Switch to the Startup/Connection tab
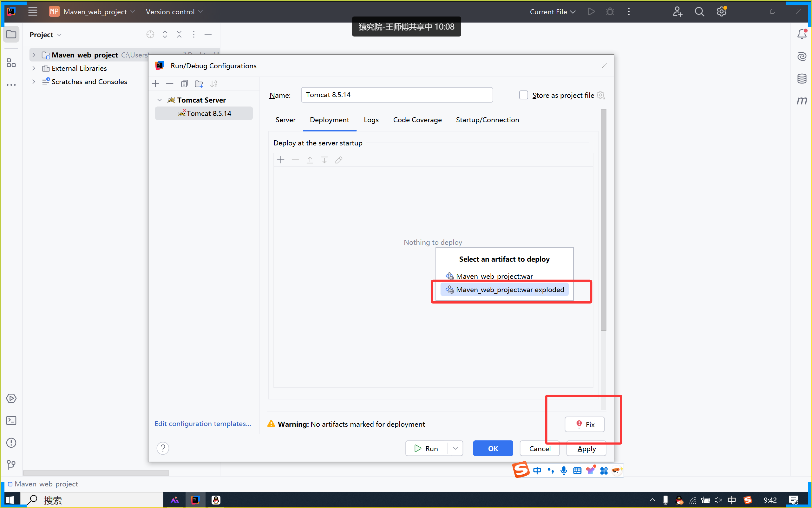The height and width of the screenshot is (508, 812). (487, 120)
